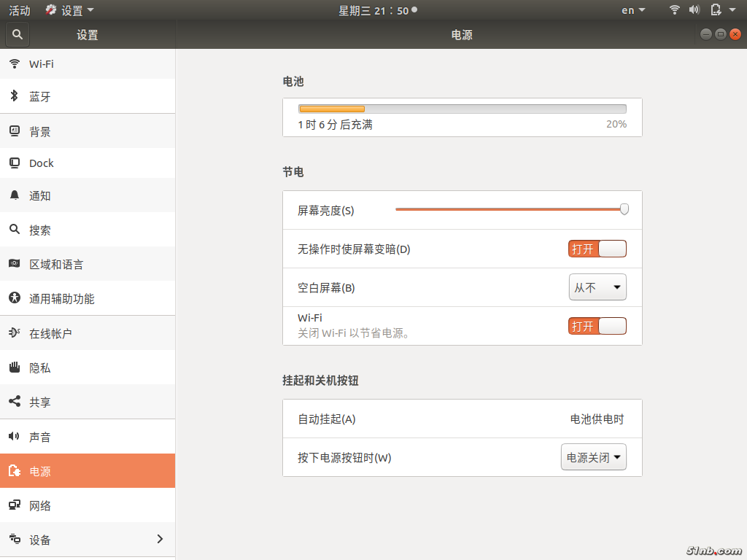Toggle the Wi-Fi power saving switch
This screenshot has width=747, height=560.
597,326
